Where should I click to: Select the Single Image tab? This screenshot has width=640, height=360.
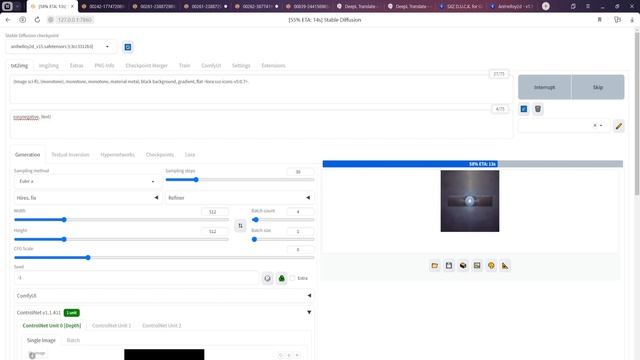pos(41,340)
